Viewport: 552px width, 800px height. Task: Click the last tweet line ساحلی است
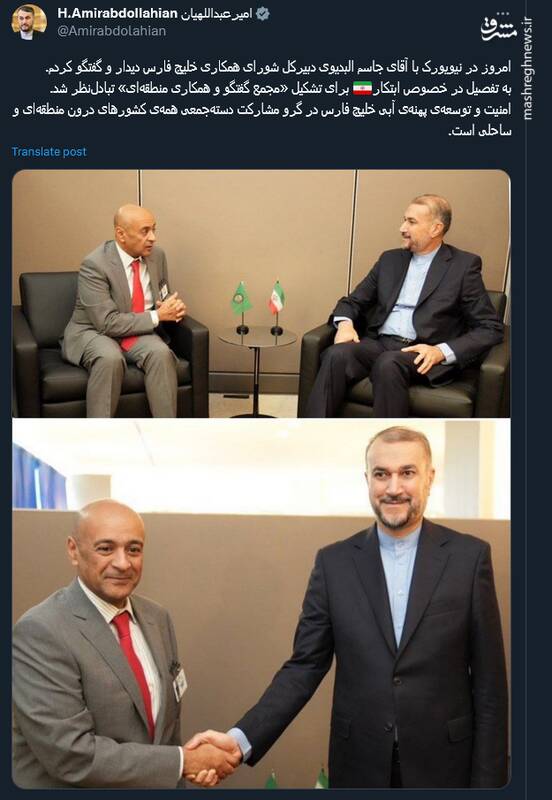point(480,131)
